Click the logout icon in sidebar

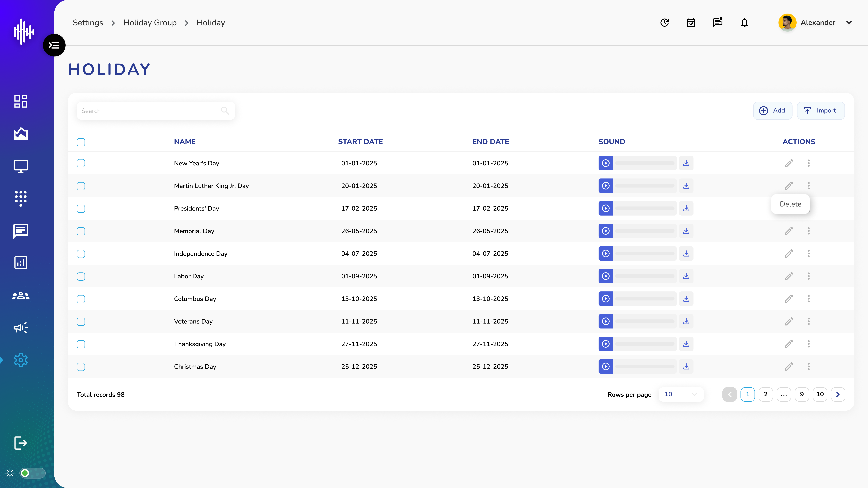point(20,443)
